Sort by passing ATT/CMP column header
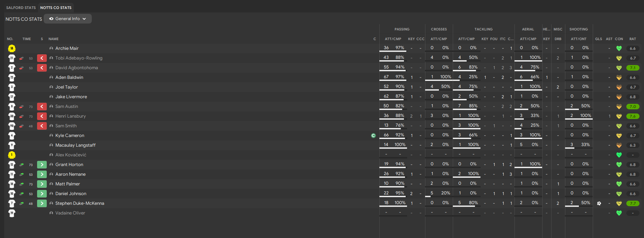This screenshot has height=238, width=644. pyautogui.click(x=393, y=39)
